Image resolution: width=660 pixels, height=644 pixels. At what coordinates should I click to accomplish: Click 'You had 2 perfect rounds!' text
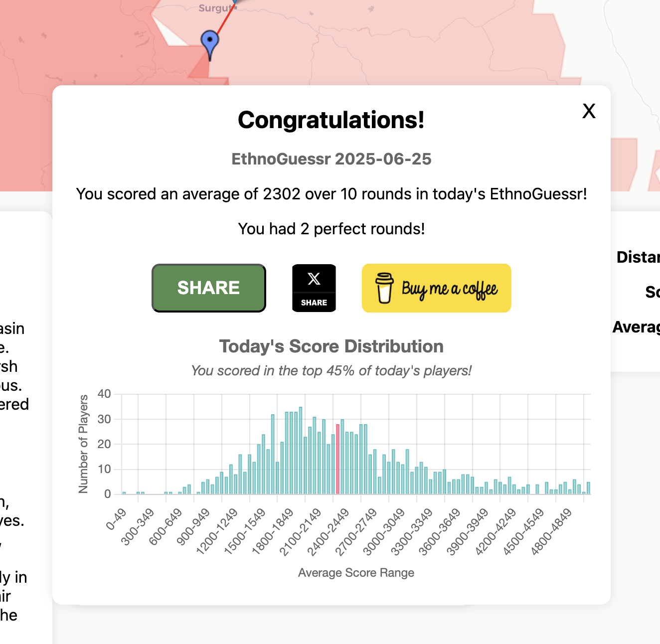331,229
